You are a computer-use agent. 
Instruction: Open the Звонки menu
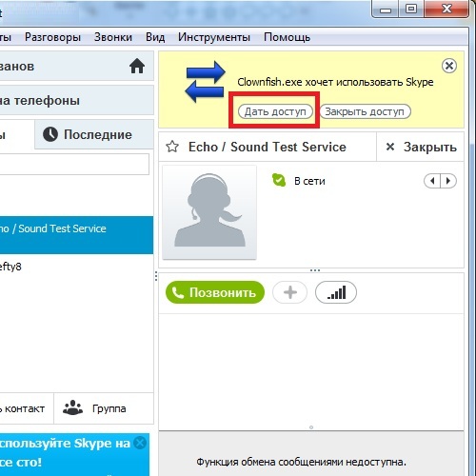(113, 37)
